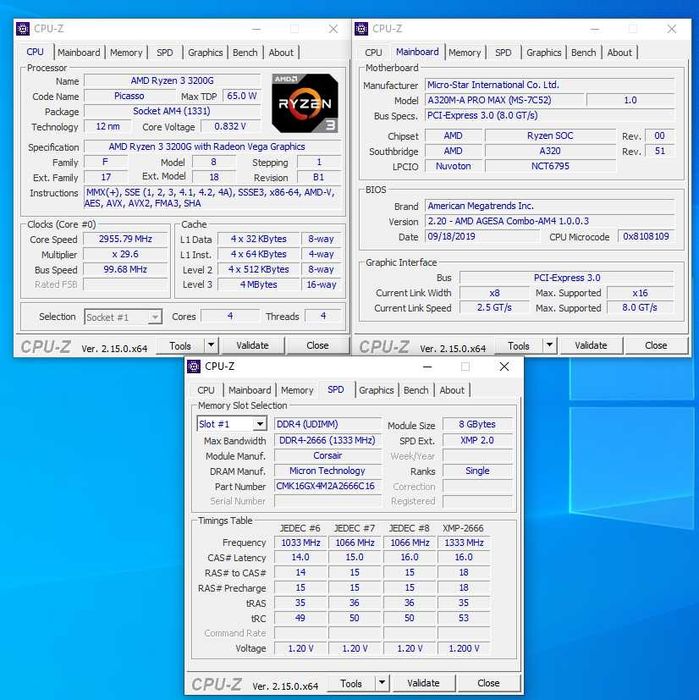Screen dimensions: 699x700
Task: Click CPU-Z app icon in the CPU tab window
Action: [23, 29]
